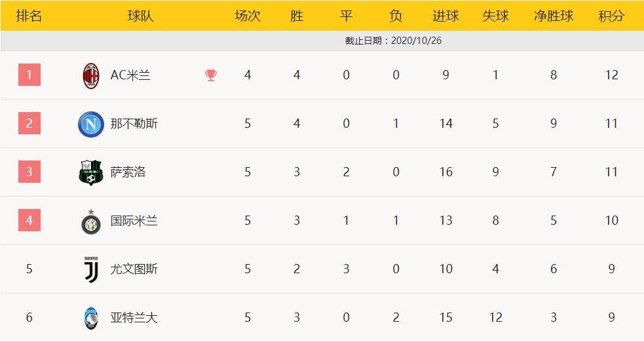
Task: Click the Inter Milan club logo
Action: pos(91,221)
